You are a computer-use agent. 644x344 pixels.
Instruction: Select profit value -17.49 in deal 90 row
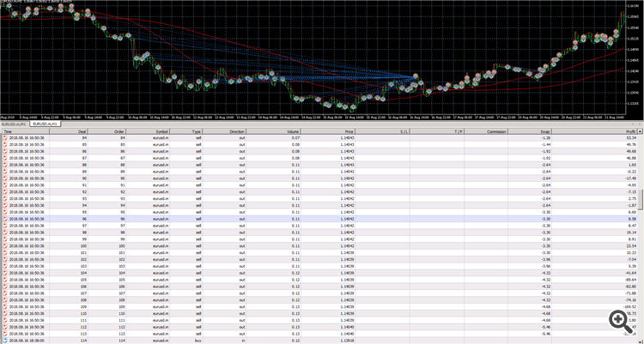point(631,178)
